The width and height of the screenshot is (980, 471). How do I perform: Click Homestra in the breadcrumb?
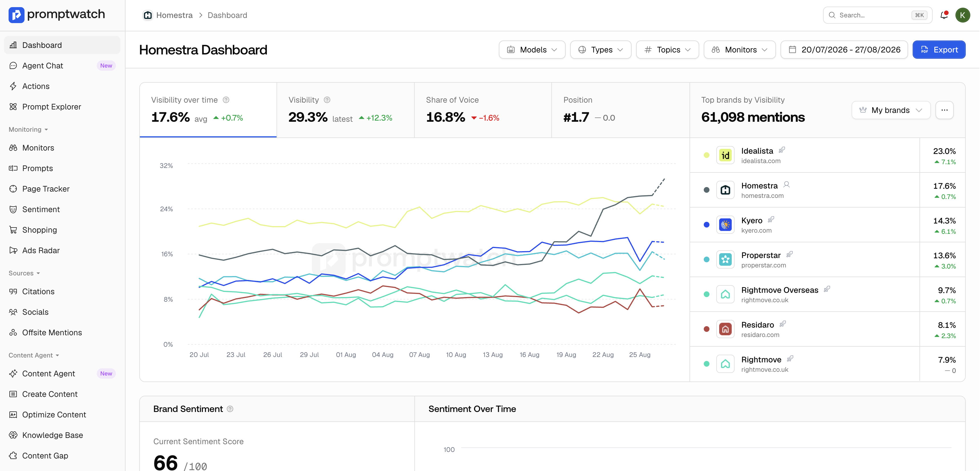click(174, 15)
